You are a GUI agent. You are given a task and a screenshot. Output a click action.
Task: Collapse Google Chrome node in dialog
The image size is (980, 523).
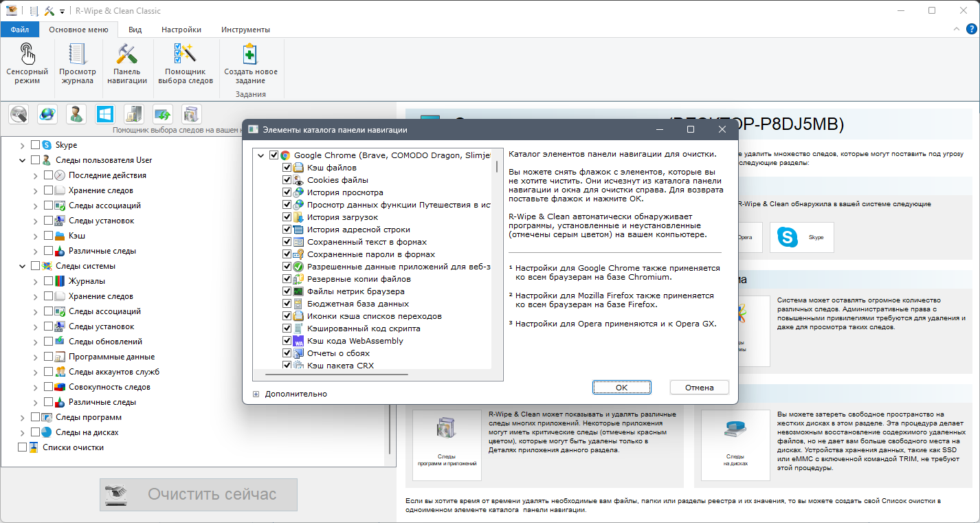point(261,155)
